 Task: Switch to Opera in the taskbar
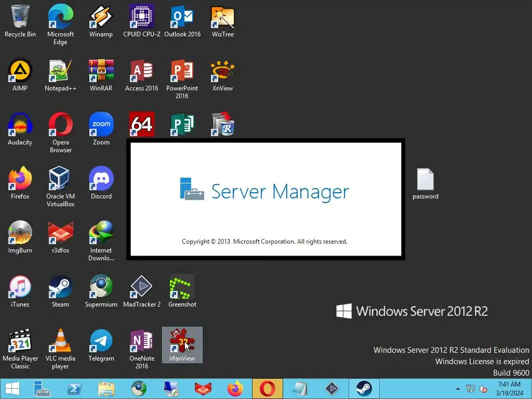(x=268, y=389)
